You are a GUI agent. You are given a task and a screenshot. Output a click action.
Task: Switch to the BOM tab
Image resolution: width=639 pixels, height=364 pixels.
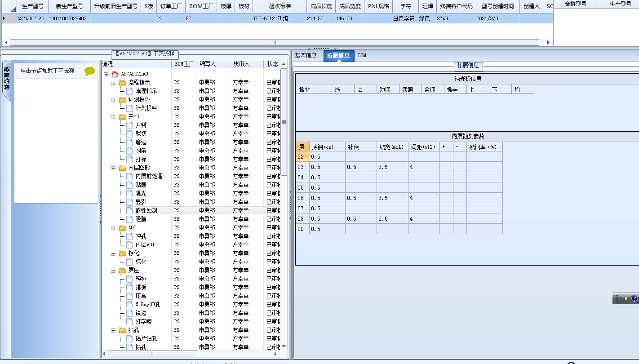point(362,56)
